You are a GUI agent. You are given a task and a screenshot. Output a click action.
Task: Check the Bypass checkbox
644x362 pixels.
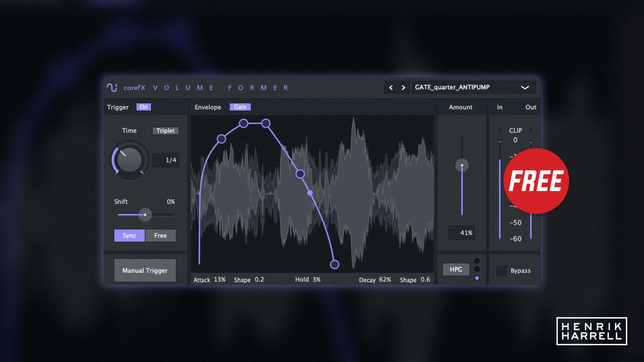pos(501,270)
